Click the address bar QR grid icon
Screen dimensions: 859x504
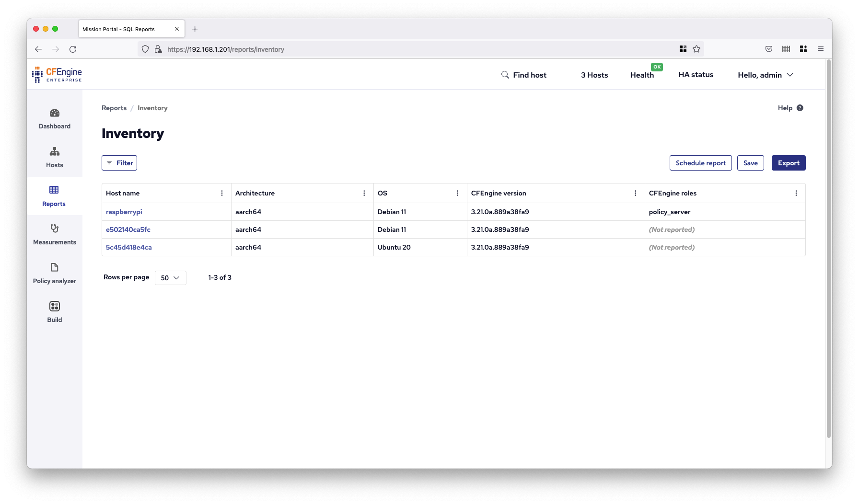pyautogui.click(x=683, y=49)
